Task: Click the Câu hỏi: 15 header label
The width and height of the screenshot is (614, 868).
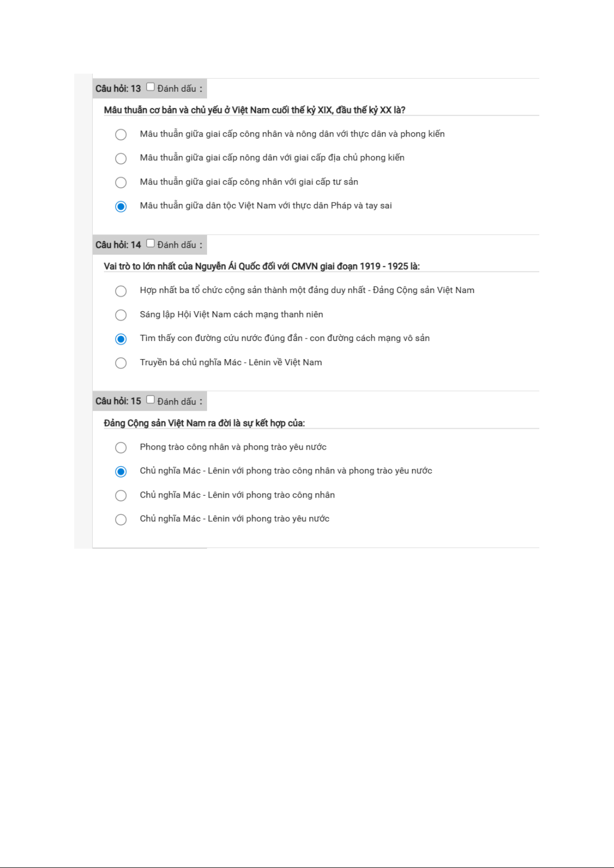Action: click(x=118, y=401)
